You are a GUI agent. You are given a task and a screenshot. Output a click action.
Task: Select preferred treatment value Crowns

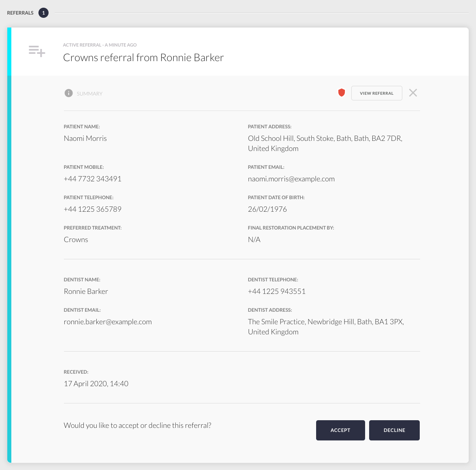coord(76,240)
